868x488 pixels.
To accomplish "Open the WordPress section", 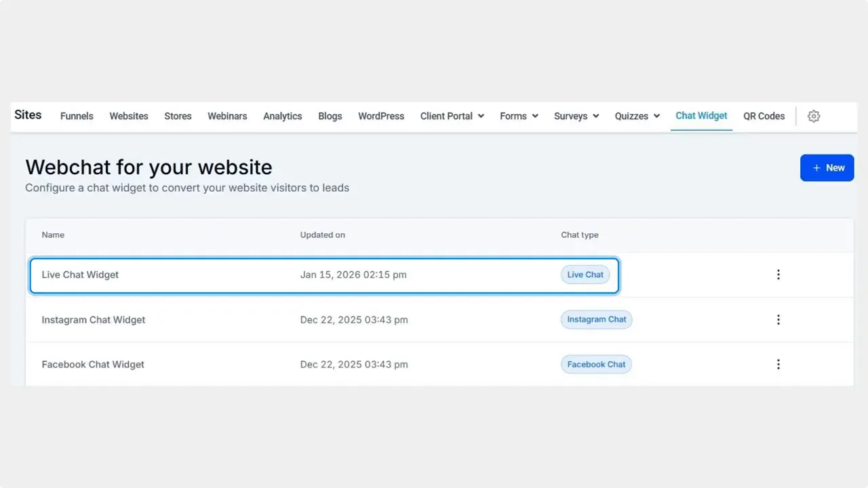I will (380, 116).
